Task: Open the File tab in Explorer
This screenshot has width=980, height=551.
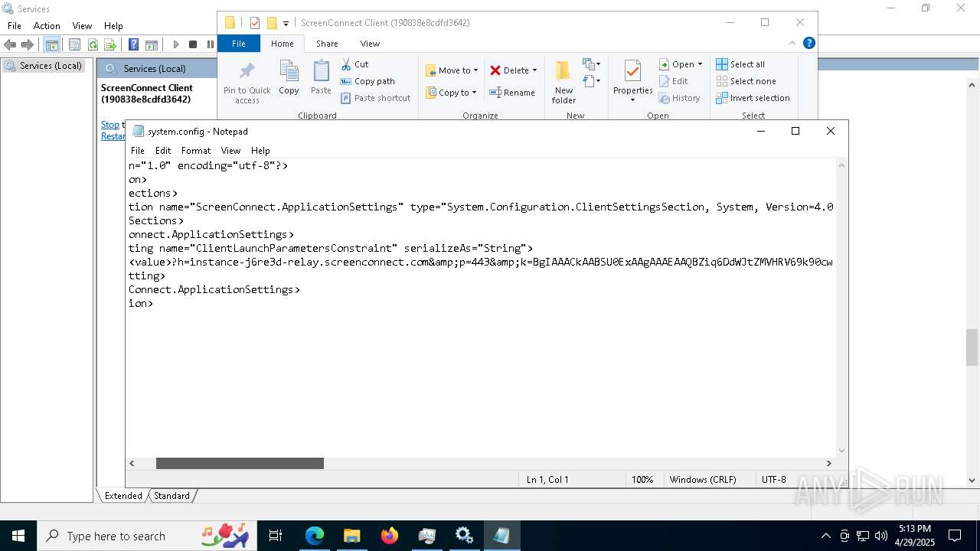Action: tap(239, 44)
